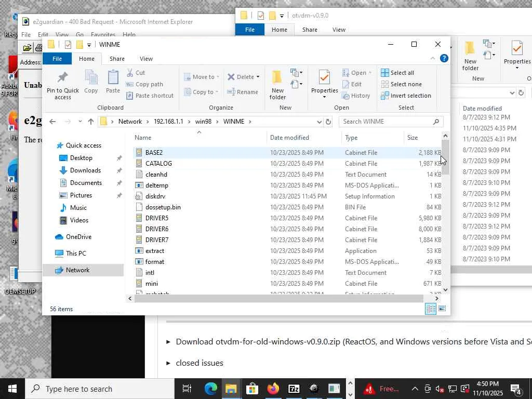Sort by the Date modified column header

click(304, 137)
